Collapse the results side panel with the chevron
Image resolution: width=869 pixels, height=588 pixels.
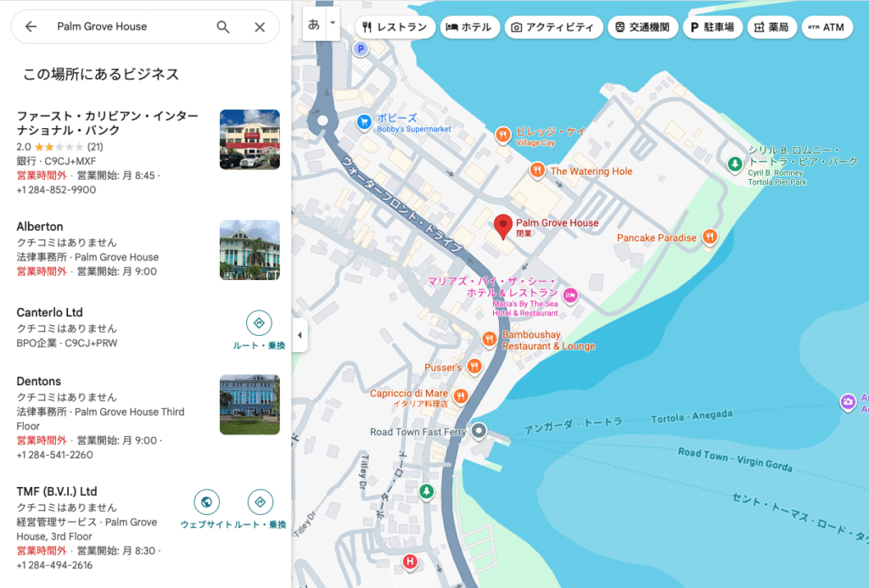(300, 336)
